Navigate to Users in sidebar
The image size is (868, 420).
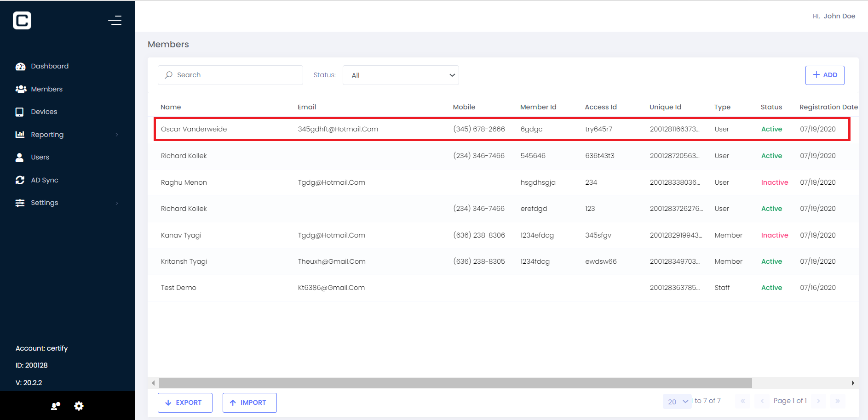pos(40,157)
